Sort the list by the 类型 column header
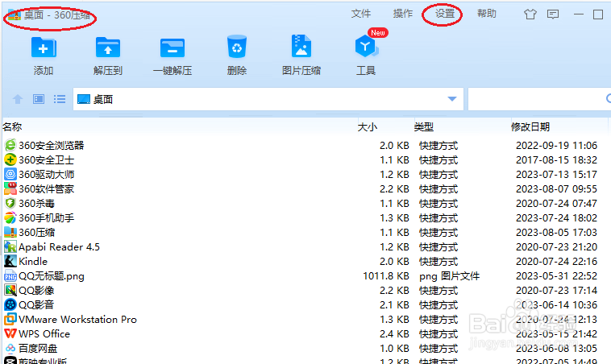Image resolution: width=611 pixels, height=364 pixels. (x=423, y=126)
